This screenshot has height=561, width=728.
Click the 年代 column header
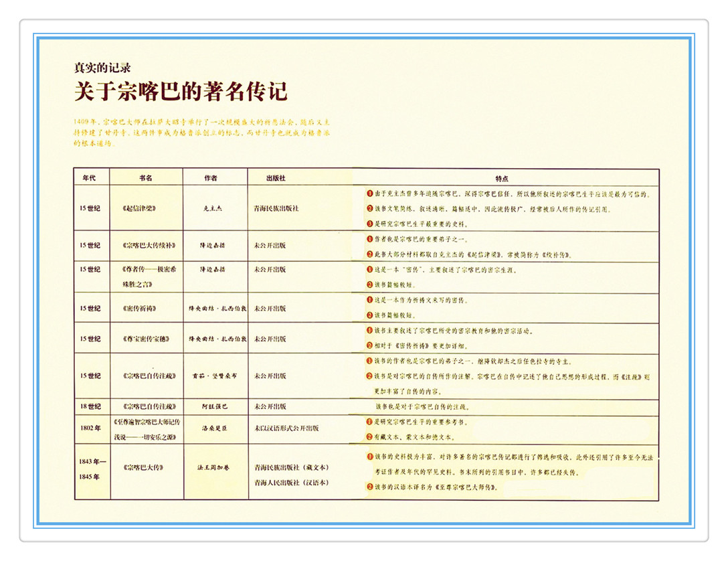tap(90, 178)
